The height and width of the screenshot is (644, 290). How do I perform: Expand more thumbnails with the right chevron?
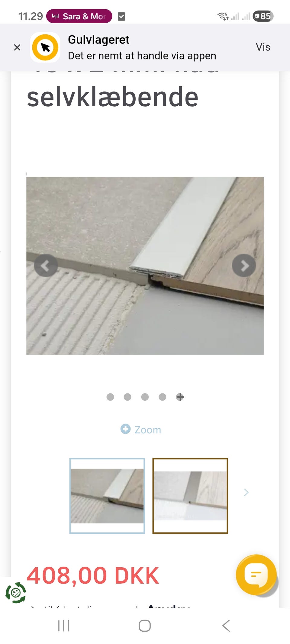tap(246, 492)
